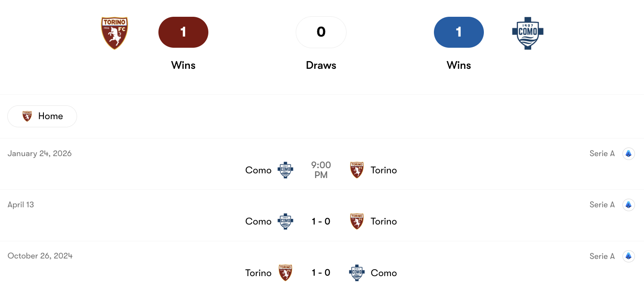Image resolution: width=644 pixels, height=289 pixels.
Task: Select the Serie A icon on the January 24 row
Action: (x=629, y=154)
